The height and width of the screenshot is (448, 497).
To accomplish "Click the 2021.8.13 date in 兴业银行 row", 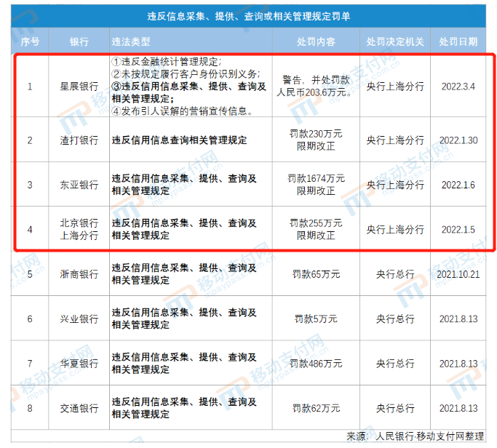I will click(x=458, y=319).
